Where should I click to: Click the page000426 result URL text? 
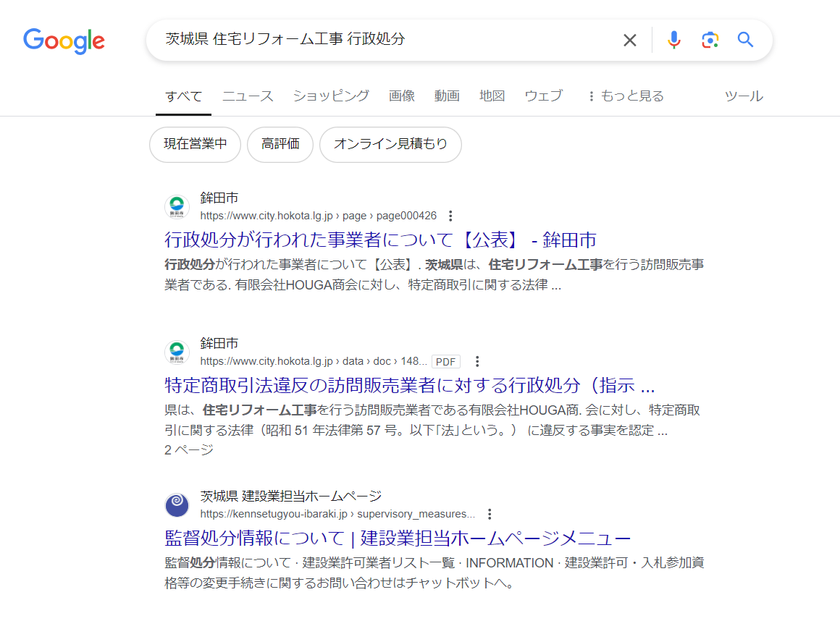[x=318, y=216]
